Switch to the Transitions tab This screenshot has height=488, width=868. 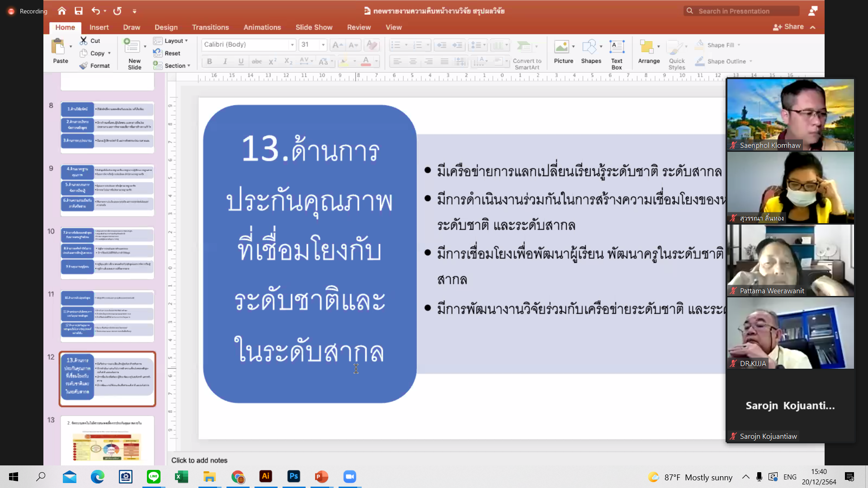(x=210, y=27)
